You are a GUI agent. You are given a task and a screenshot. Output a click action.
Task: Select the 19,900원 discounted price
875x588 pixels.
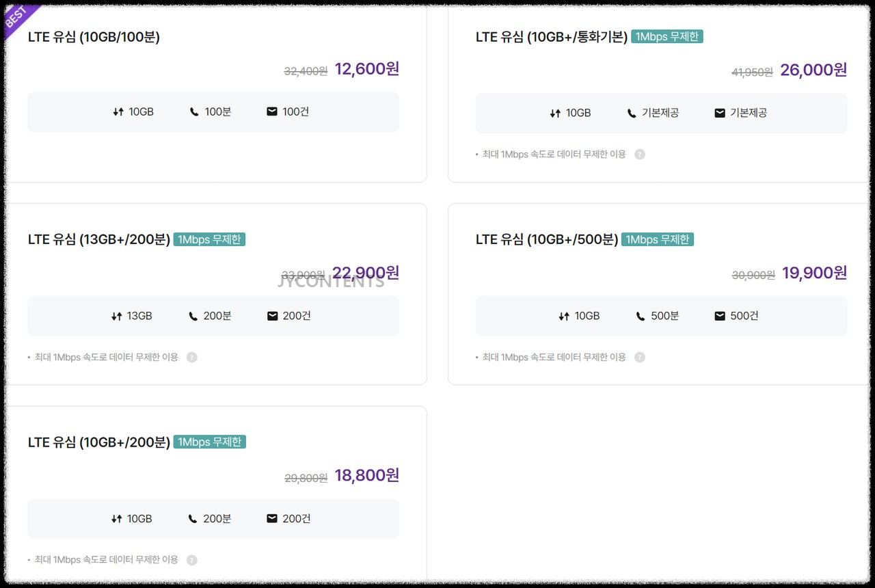coord(815,273)
